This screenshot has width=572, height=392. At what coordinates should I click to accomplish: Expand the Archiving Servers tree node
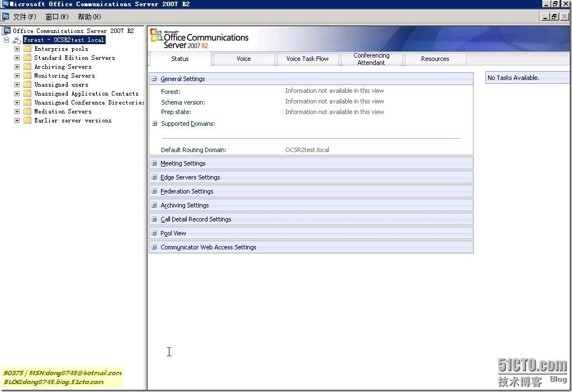click(x=17, y=67)
